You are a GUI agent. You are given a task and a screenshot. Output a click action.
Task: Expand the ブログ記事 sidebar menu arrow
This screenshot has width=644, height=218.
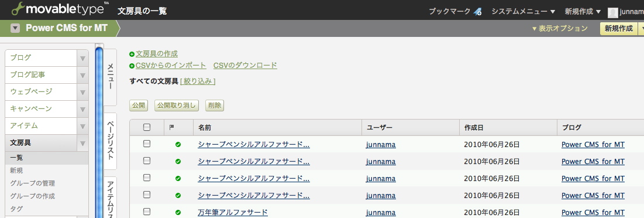82,75
